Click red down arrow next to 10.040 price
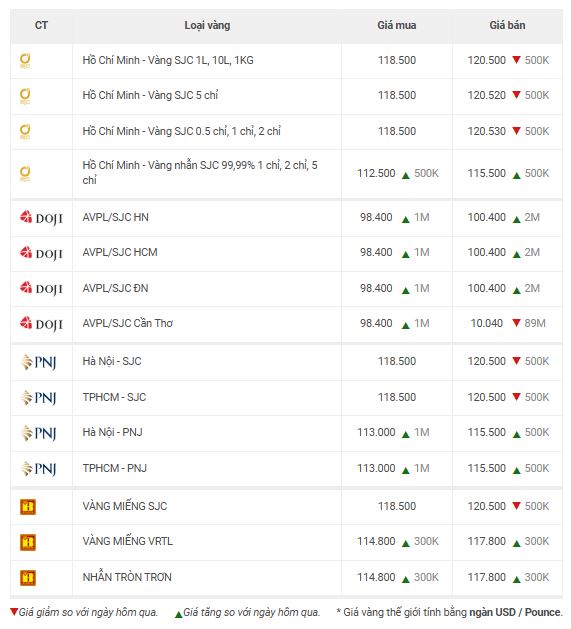The image size is (571, 629). (516, 323)
